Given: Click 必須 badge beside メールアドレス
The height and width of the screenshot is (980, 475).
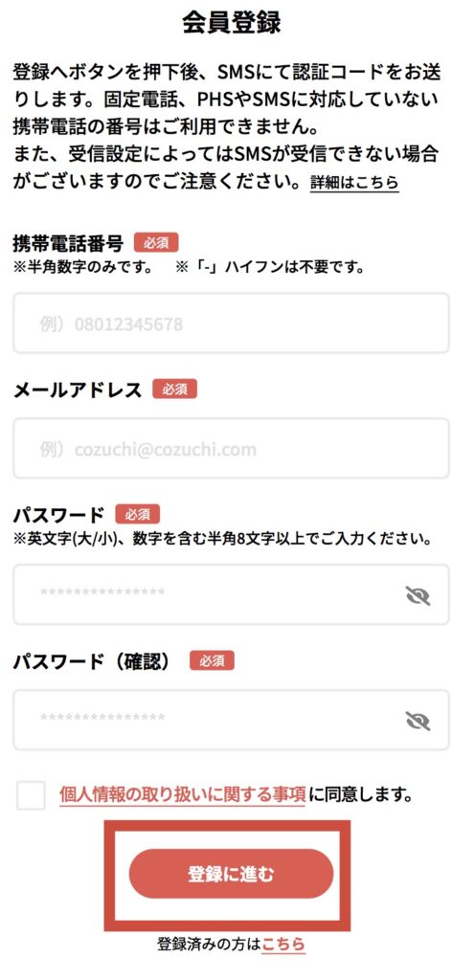Looking at the screenshot, I should point(174,390).
